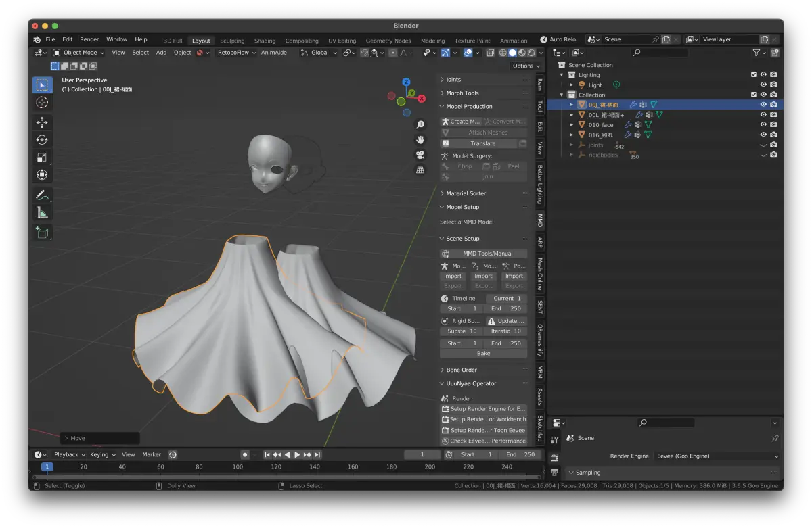The width and height of the screenshot is (812, 528).
Task: Click the wrench modifier icon on 010_face
Action: (x=629, y=125)
